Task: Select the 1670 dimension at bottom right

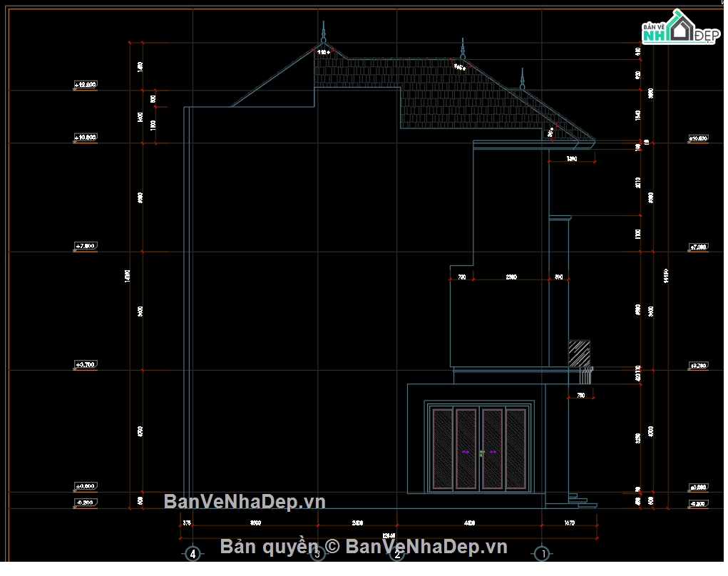Action: [x=569, y=523]
